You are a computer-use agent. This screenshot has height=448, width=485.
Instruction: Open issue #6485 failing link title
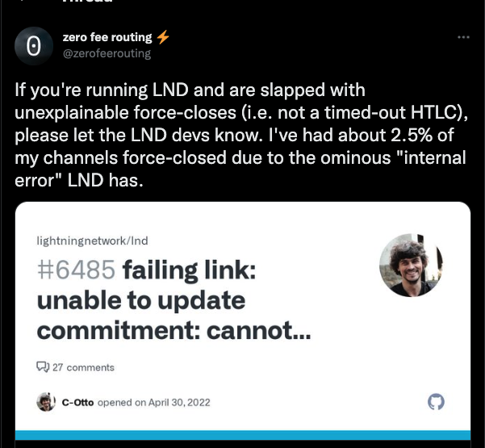[x=174, y=299]
